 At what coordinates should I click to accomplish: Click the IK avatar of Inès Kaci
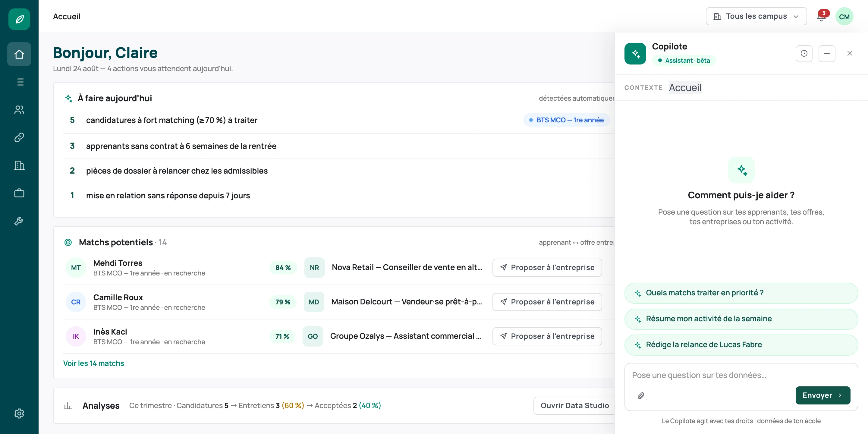(x=76, y=336)
